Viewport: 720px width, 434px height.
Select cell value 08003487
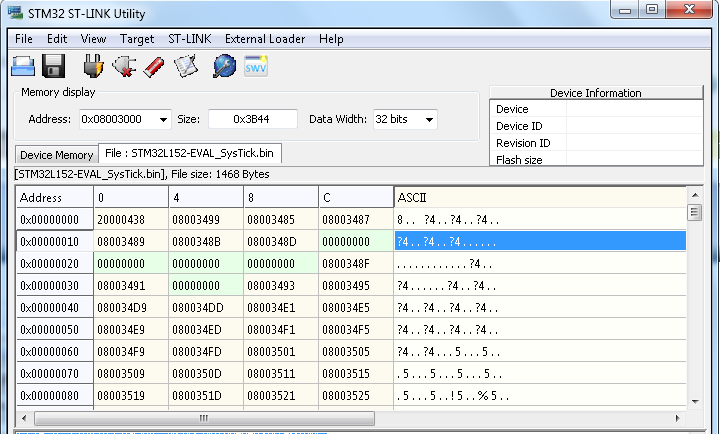356,220
